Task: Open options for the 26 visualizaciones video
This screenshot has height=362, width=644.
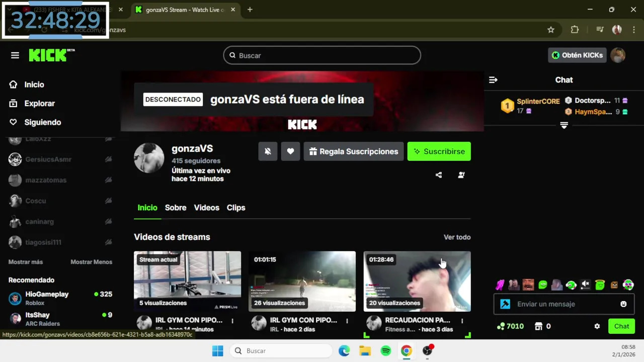Action: coord(347,321)
